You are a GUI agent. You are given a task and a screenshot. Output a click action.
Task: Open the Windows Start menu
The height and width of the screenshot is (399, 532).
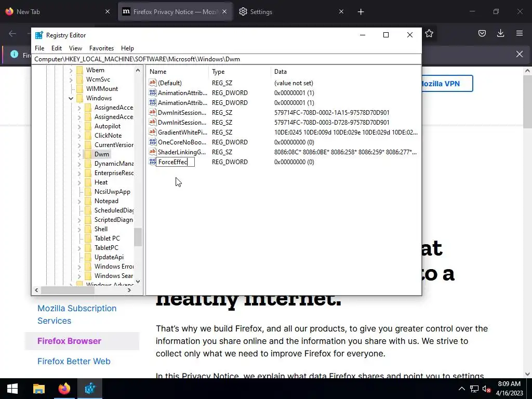[12, 389]
